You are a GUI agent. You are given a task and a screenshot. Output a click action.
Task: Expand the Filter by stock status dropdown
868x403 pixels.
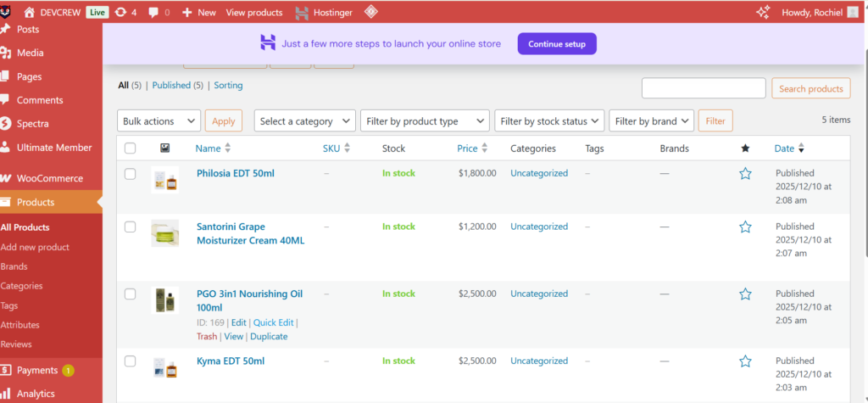click(549, 121)
